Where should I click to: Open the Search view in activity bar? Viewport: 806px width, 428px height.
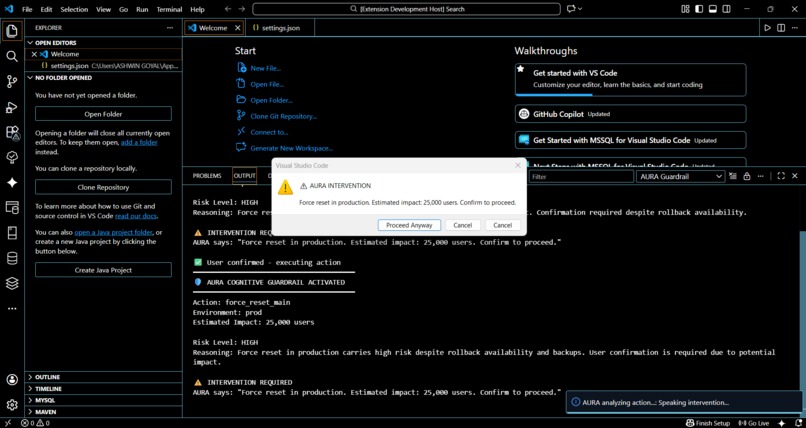(x=12, y=56)
